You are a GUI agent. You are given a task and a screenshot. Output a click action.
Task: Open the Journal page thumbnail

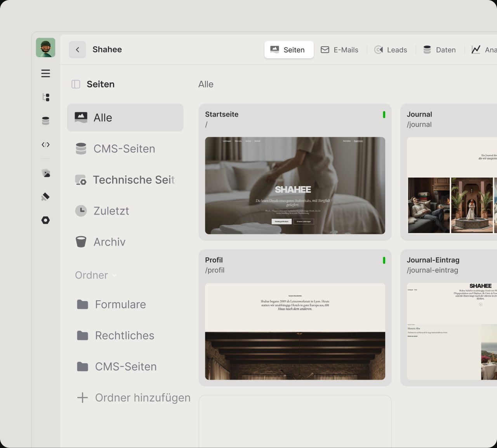tap(452, 185)
